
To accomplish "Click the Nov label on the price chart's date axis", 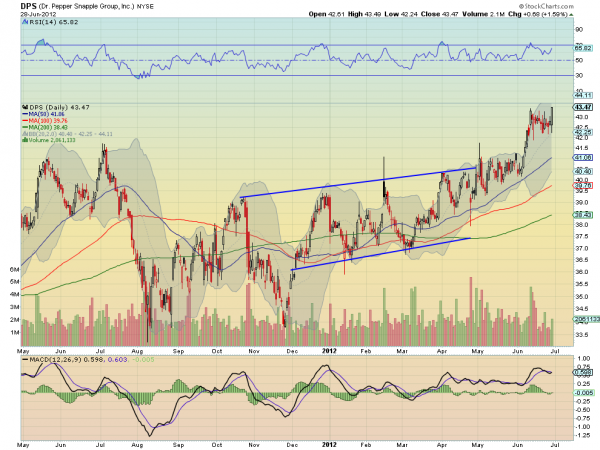I will coord(254,351).
